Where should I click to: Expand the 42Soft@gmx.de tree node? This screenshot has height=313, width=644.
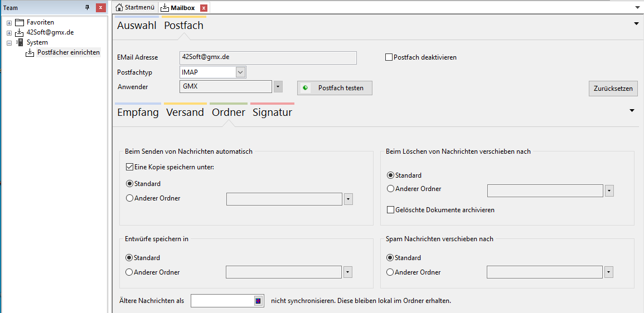9,33
